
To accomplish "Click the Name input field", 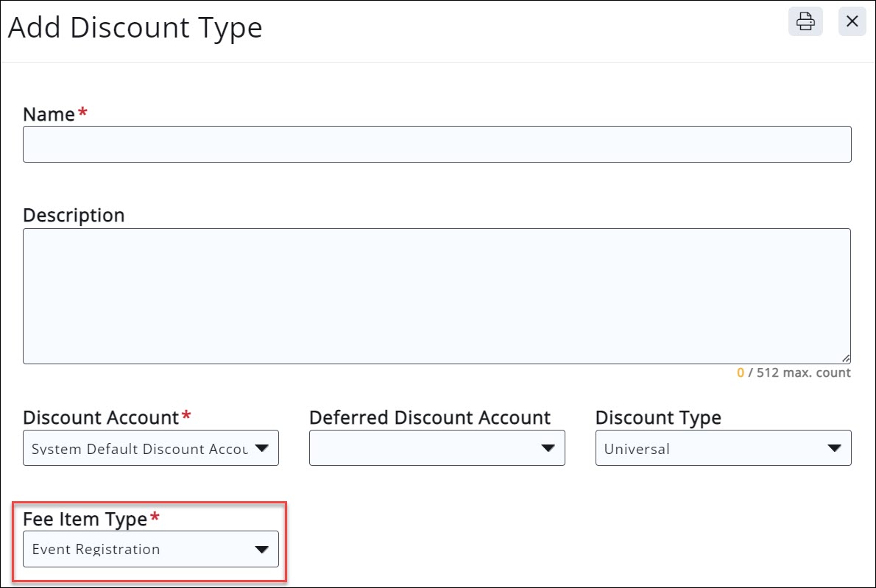I will [437, 144].
